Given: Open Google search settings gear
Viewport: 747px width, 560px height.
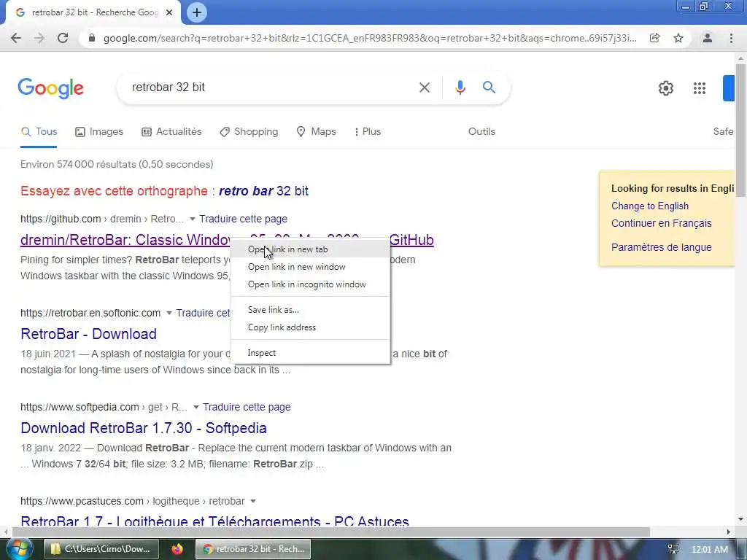Looking at the screenshot, I should pyautogui.click(x=665, y=88).
